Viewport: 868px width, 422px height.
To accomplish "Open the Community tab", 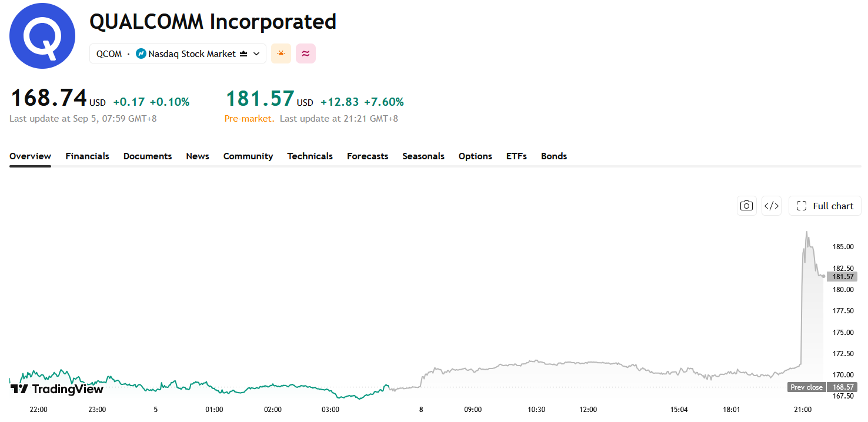I will point(248,156).
